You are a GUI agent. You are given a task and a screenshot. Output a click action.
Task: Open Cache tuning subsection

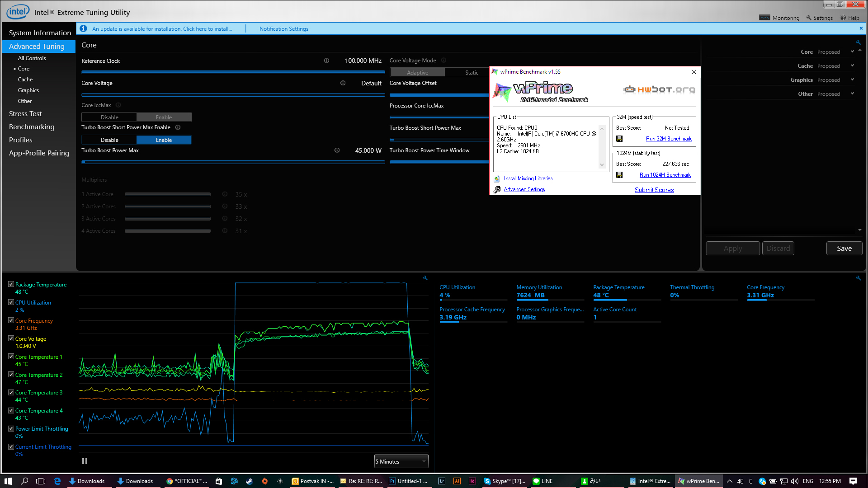(x=25, y=79)
